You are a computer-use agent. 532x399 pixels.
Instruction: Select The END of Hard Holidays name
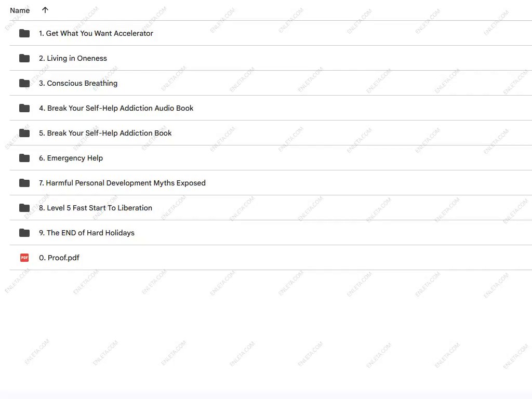87,233
